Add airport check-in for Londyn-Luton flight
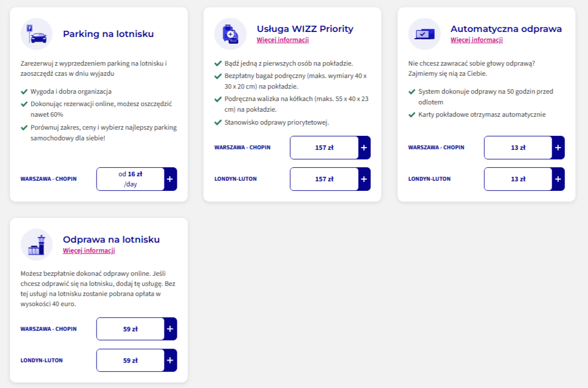 [x=170, y=360]
